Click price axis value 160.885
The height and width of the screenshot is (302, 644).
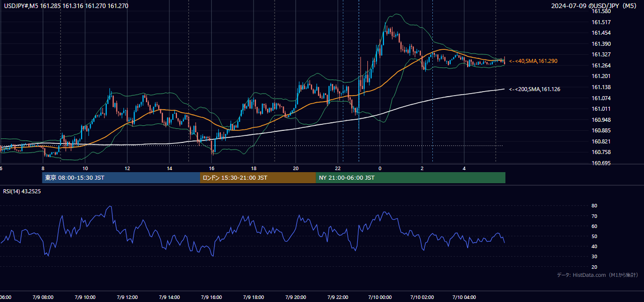pos(601,130)
